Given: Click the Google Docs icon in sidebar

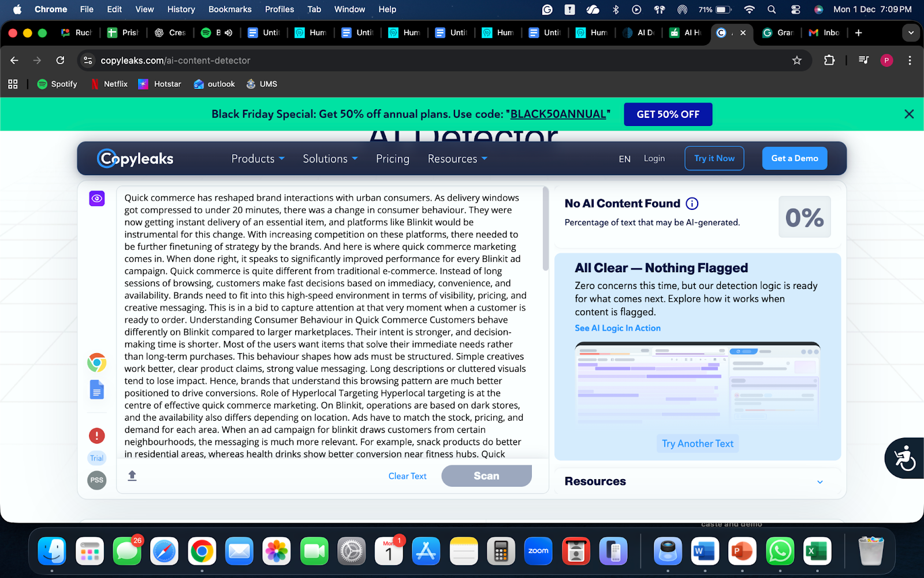Looking at the screenshot, I should tap(97, 390).
